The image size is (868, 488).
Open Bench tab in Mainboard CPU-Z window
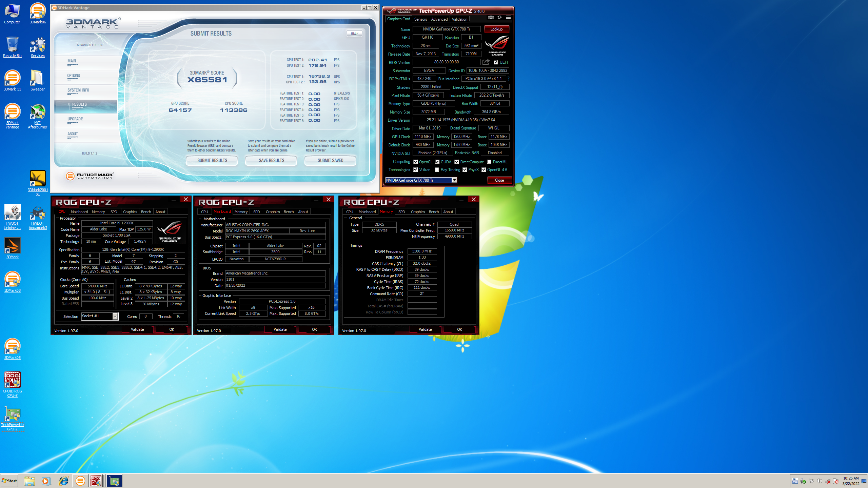(x=289, y=212)
